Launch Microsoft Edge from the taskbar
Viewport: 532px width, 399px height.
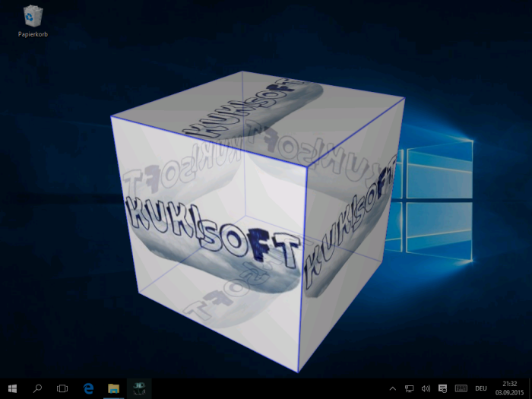tap(88, 388)
